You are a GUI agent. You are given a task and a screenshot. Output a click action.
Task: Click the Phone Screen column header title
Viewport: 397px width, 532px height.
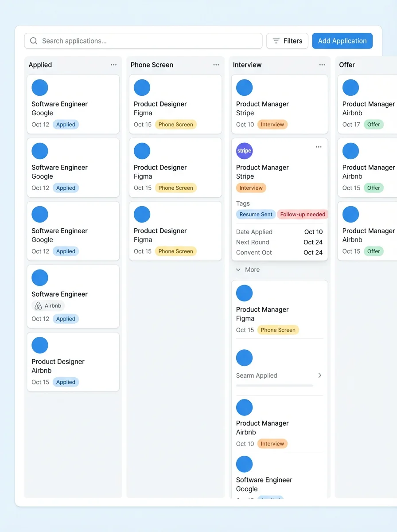click(x=152, y=65)
